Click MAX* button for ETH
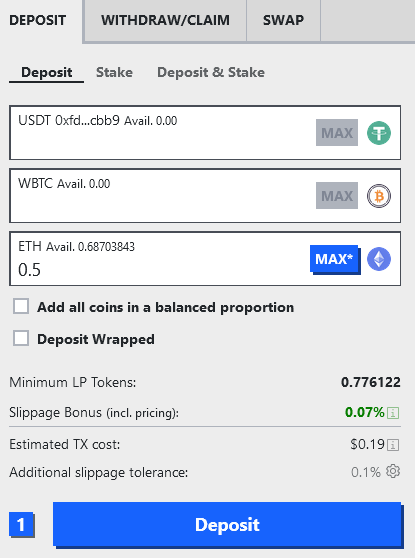415x558 pixels. coord(335,259)
